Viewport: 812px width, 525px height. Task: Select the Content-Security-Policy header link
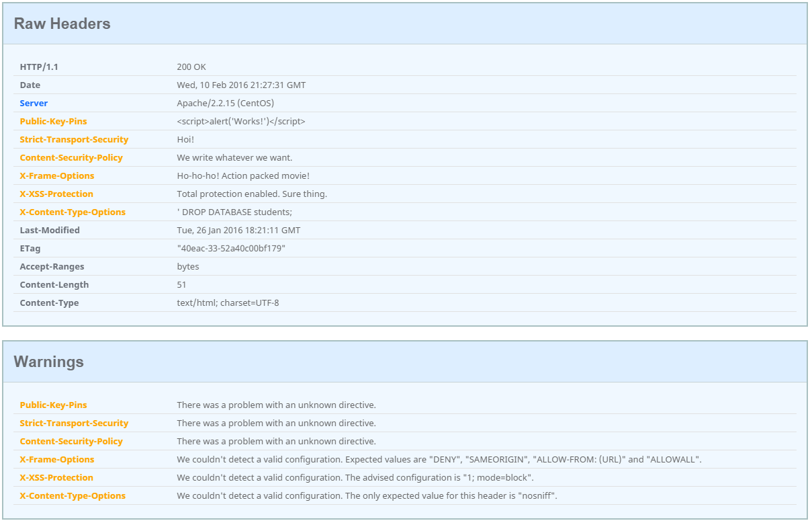click(x=71, y=157)
